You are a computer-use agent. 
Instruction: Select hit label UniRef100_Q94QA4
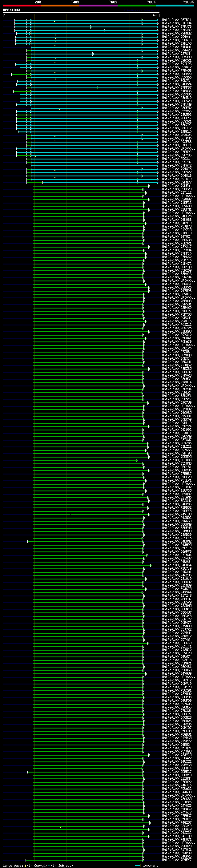point(176,37)
